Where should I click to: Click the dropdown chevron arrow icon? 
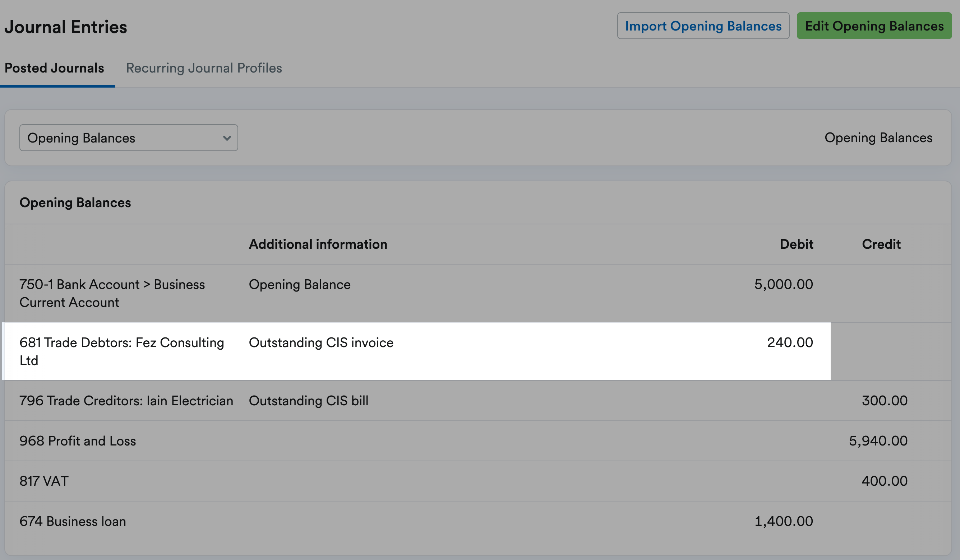pyautogui.click(x=227, y=138)
